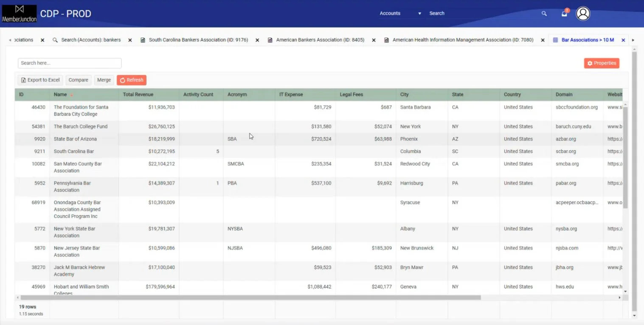
Task: Sort by Country column header
Action: [526, 95]
